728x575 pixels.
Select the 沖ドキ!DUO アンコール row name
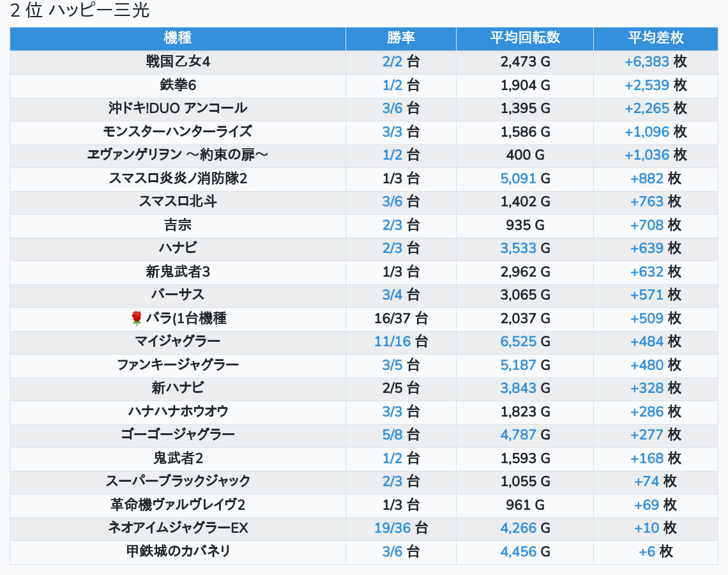tap(178, 109)
